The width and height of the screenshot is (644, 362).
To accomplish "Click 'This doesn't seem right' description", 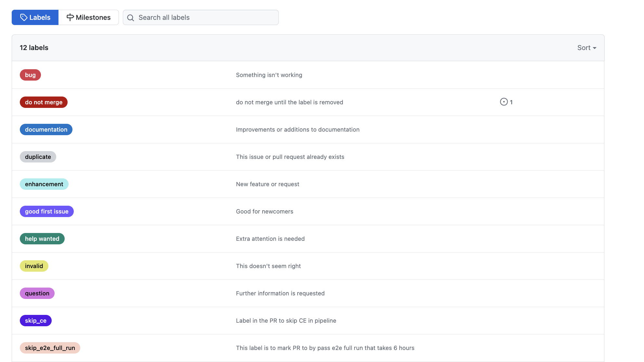I will coord(268,266).
